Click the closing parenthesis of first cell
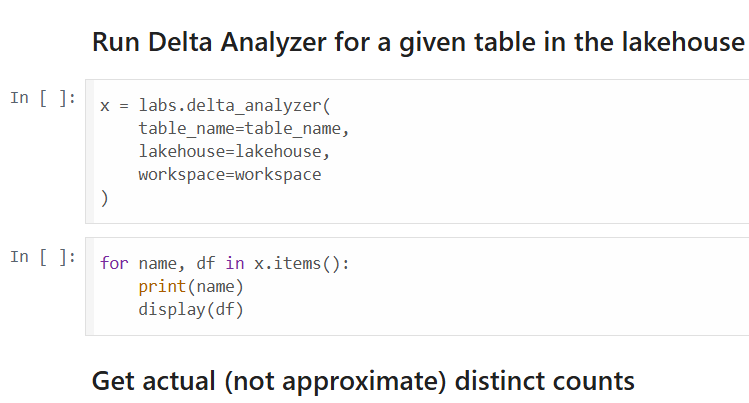This screenshot has height=403, width=749. pyautogui.click(x=105, y=198)
